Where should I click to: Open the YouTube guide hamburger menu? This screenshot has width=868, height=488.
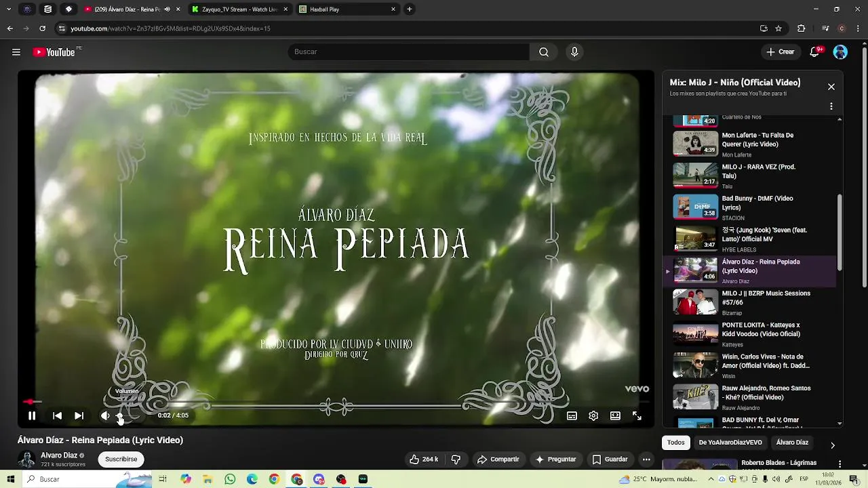point(16,52)
